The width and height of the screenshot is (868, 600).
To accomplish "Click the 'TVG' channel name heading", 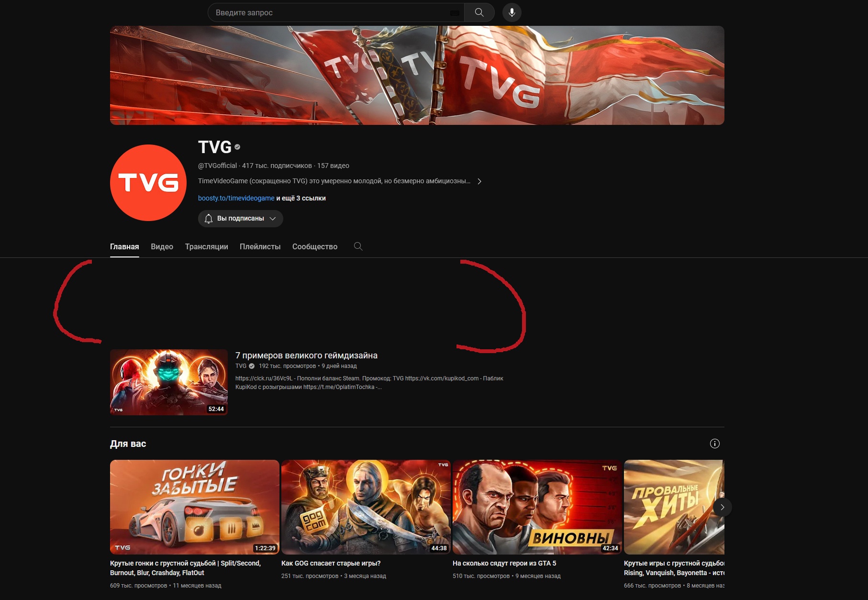I will click(x=215, y=147).
